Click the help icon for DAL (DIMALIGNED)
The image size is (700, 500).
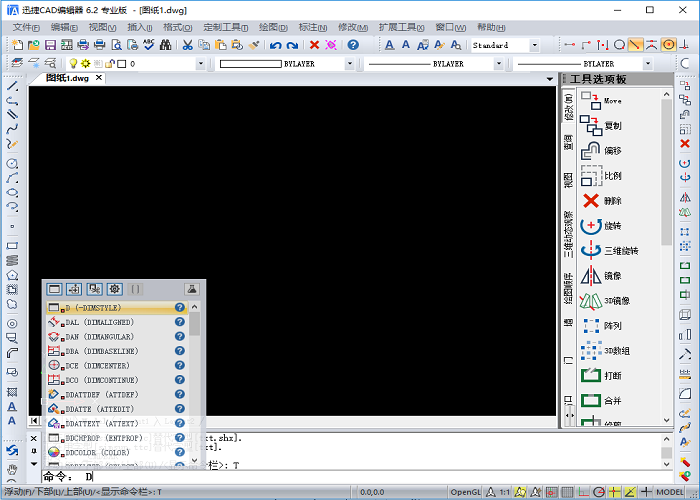[x=179, y=322]
